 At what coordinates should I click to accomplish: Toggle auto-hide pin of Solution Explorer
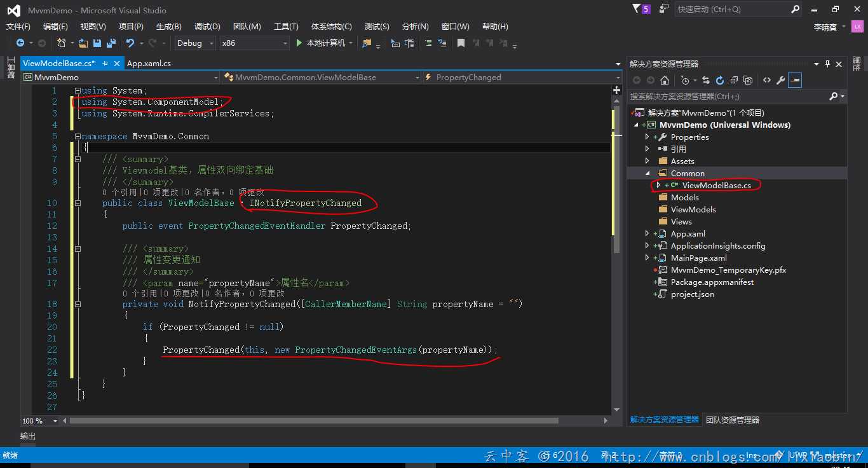pos(828,64)
